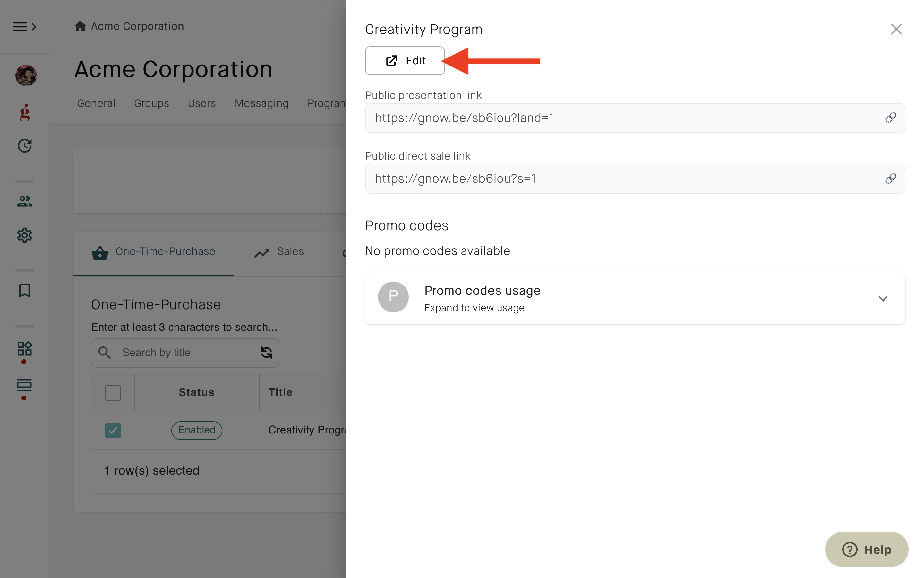Click the Edit button
This screenshot has height=578, width=924.
[x=405, y=60]
